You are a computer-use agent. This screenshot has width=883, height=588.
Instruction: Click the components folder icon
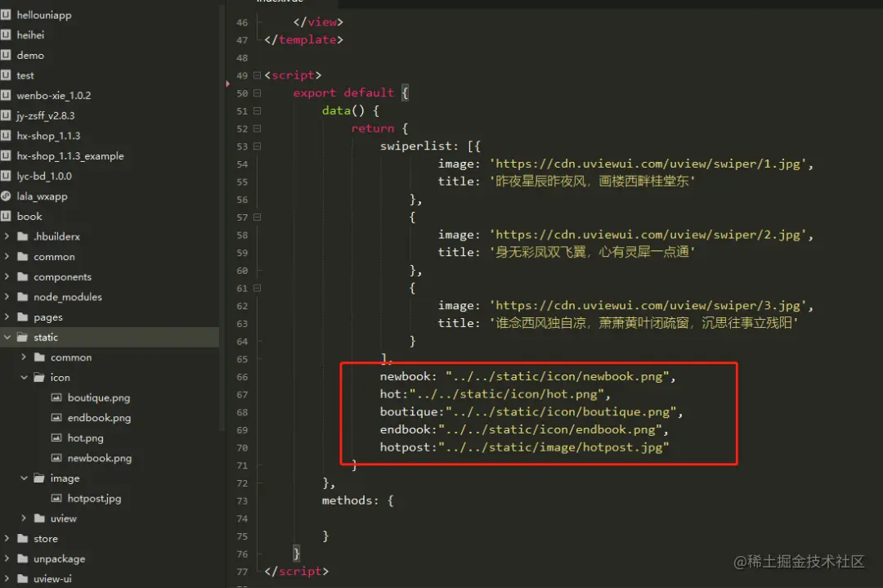23,276
